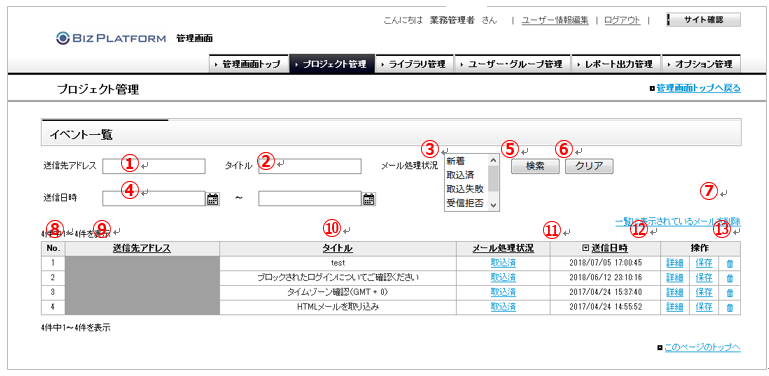Click 管理画面トップへ戻る link
Screen dimensions: 769x376
click(698, 89)
